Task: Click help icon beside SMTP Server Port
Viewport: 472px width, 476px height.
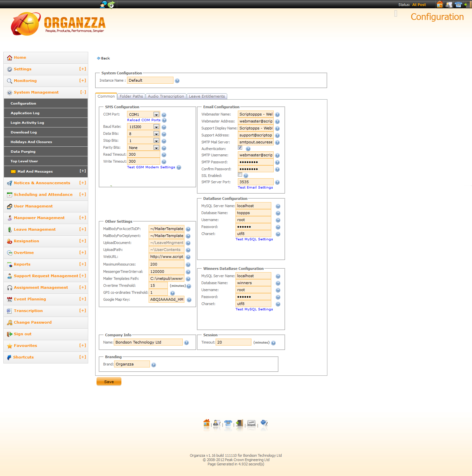Action: (277, 182)
